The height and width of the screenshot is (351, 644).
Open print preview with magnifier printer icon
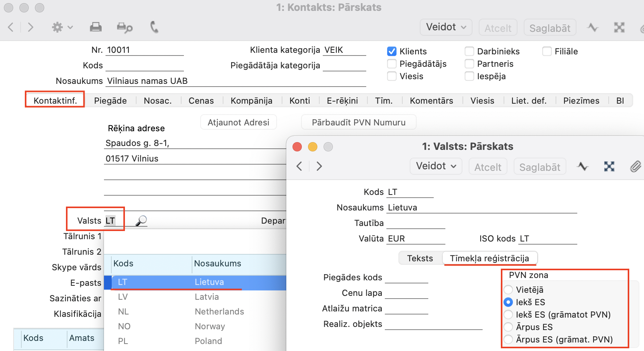(125, 27)
